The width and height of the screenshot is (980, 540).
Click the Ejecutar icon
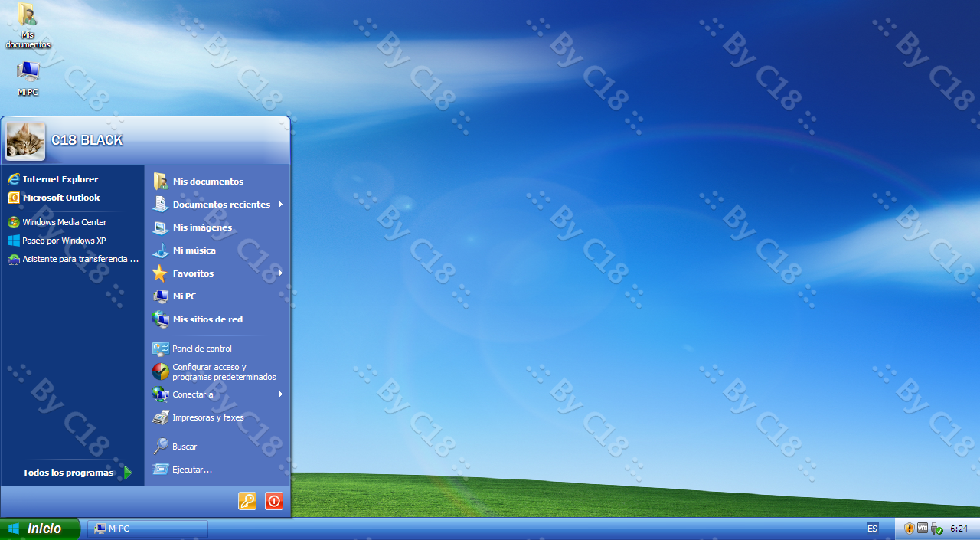(x=160, y=470)
